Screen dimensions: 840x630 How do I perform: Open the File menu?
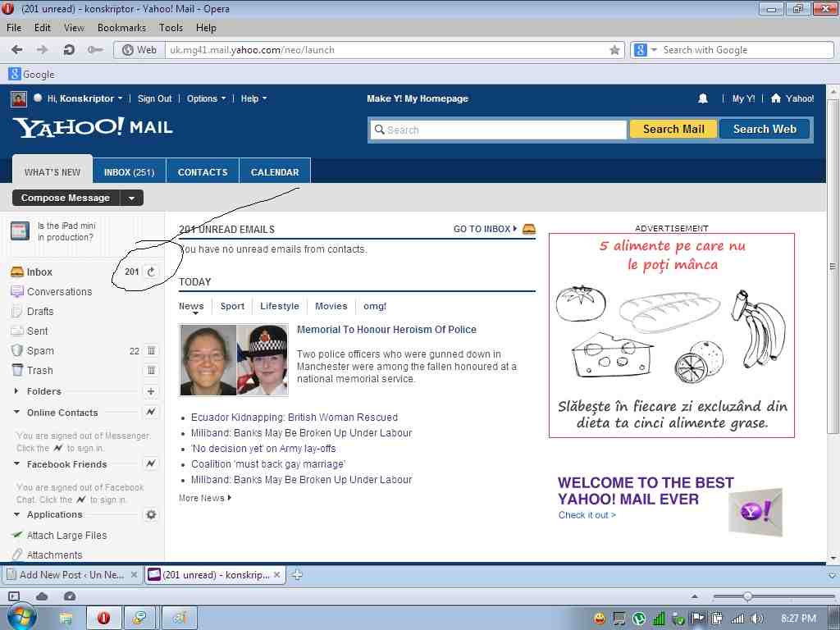click(14, 28)
